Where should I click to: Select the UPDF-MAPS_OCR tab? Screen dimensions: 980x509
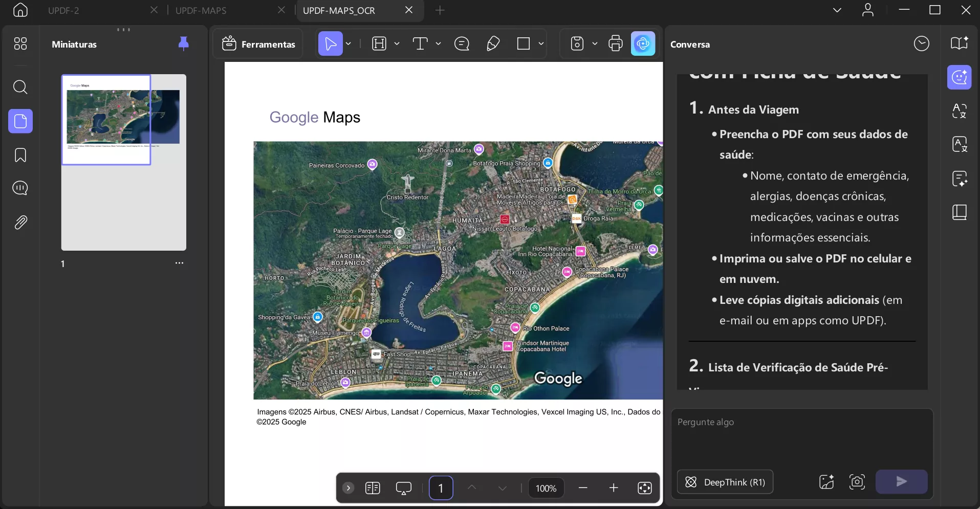pyautogui.click(x=339, y=10)
